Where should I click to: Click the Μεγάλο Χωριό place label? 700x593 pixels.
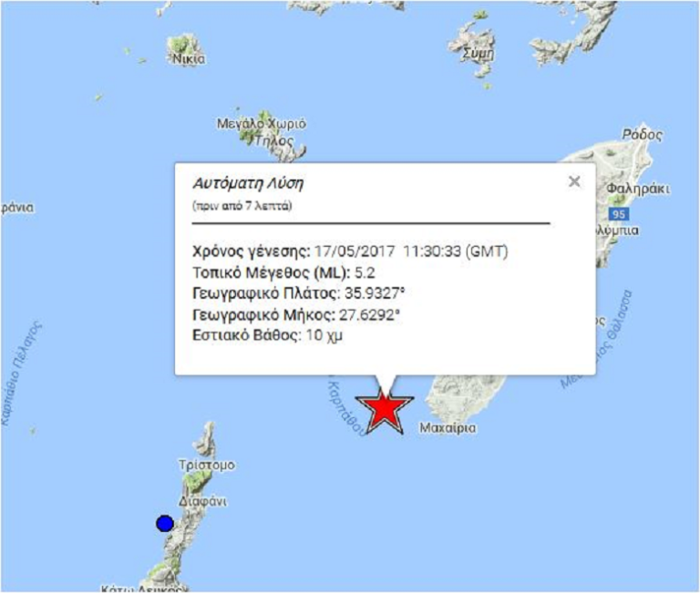[x=262, y=123]
